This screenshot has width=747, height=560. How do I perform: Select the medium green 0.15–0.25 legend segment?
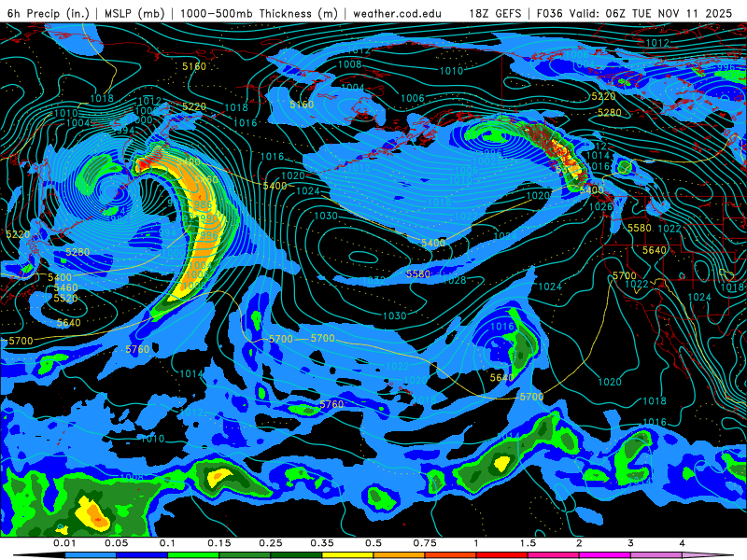[x=245, y=555]
